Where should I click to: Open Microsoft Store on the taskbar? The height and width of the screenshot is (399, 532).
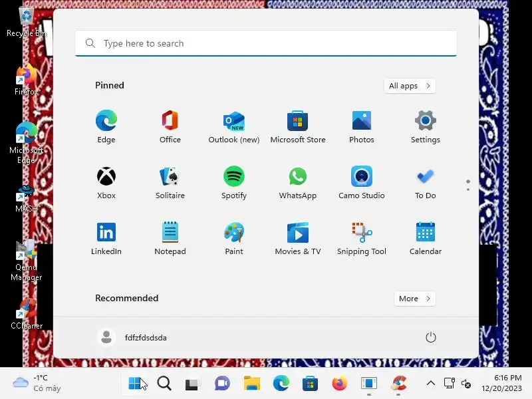pyautogui.click(x=310, y=384)
